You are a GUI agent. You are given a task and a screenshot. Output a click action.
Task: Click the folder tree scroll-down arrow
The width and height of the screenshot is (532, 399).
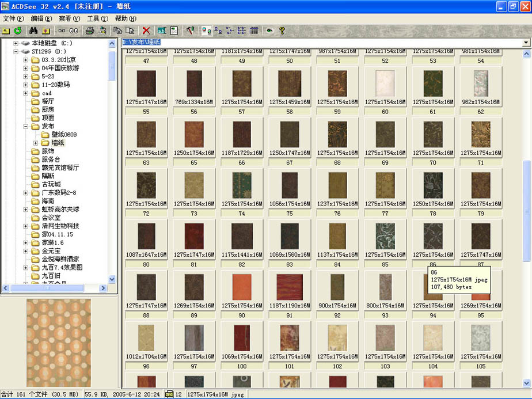click(112, 280)
